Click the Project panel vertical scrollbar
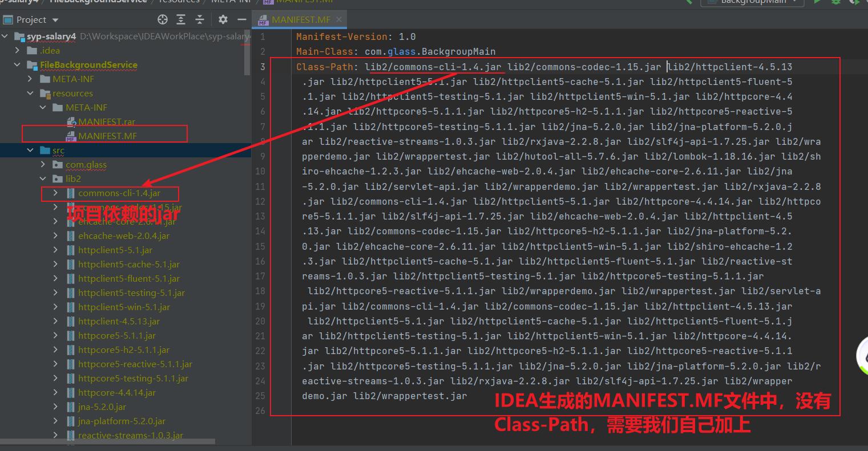Screen dimensions: 868x451 click(x=248, y=52)
